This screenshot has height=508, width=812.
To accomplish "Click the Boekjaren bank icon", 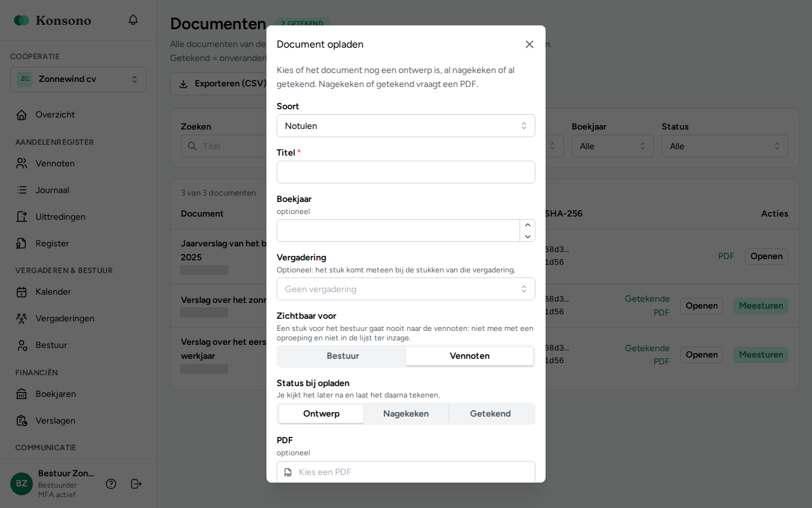I will (22, 394).
